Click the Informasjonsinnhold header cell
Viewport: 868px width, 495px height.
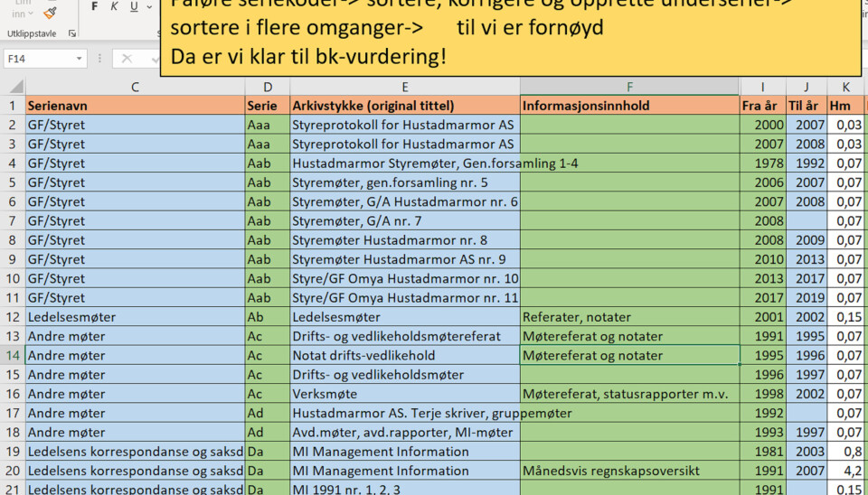coord(629,106)
